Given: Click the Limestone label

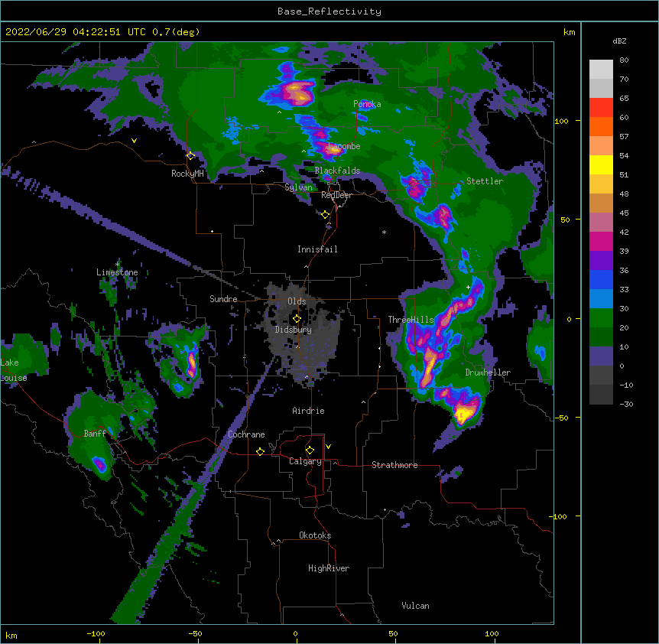Looking at the screenshot, I should click(x=117, y=272).
